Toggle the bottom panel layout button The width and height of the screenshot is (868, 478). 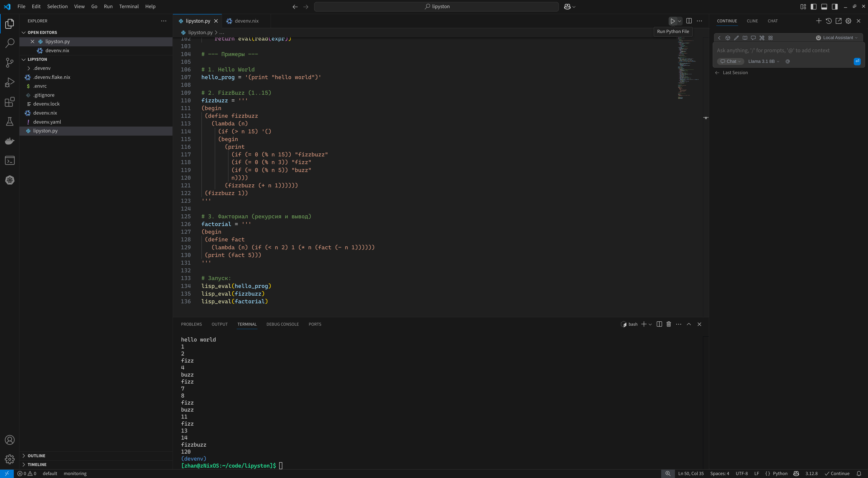824,6
